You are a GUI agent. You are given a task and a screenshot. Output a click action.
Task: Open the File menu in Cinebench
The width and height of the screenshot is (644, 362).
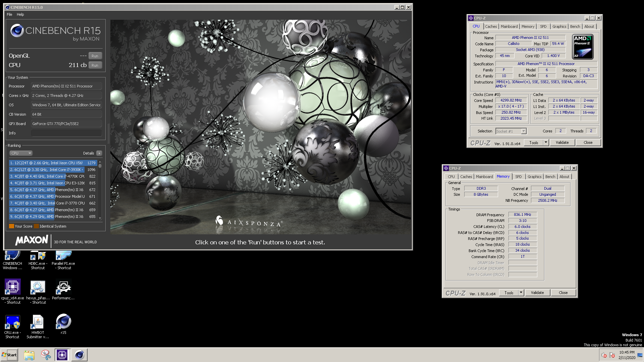point(9,14)
